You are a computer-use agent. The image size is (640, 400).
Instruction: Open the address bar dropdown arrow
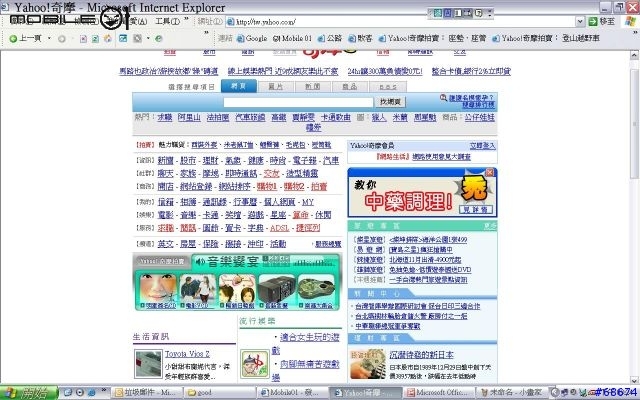pos(580,22)
